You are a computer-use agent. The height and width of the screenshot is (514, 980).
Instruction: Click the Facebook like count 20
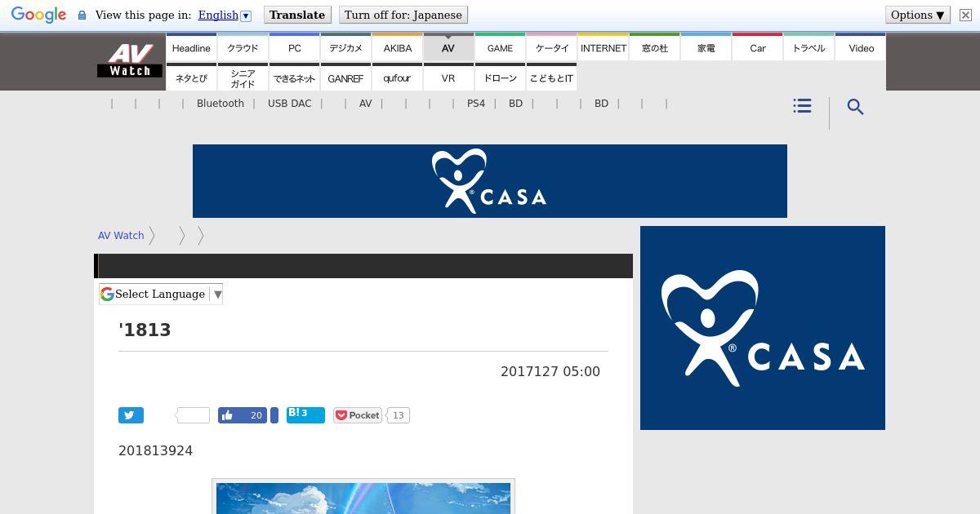(256, 415)
